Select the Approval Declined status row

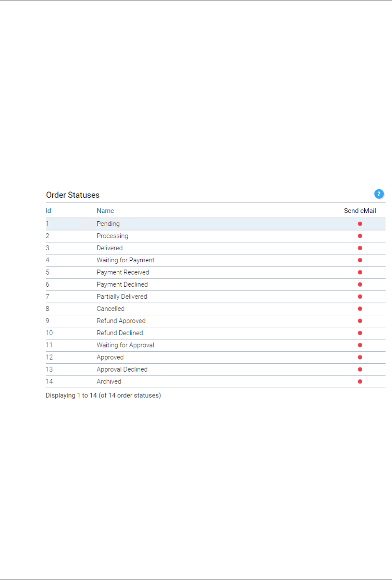pos(122,370)
